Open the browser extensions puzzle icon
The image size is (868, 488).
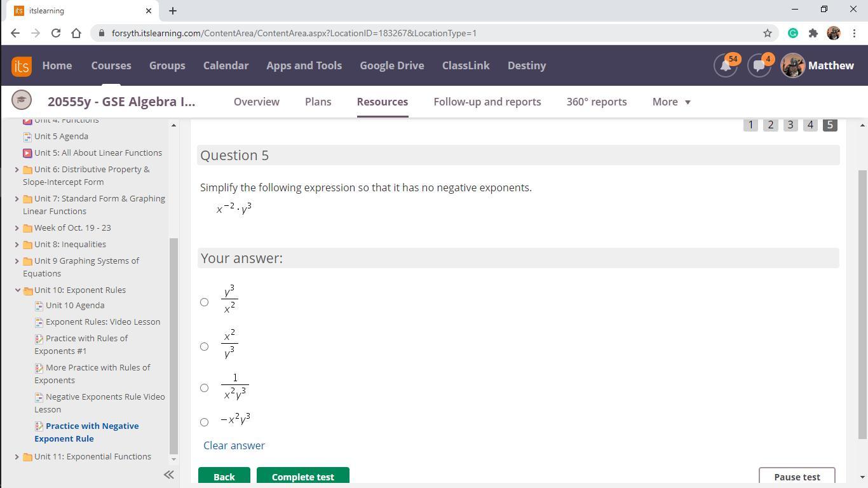coord(813,33)
